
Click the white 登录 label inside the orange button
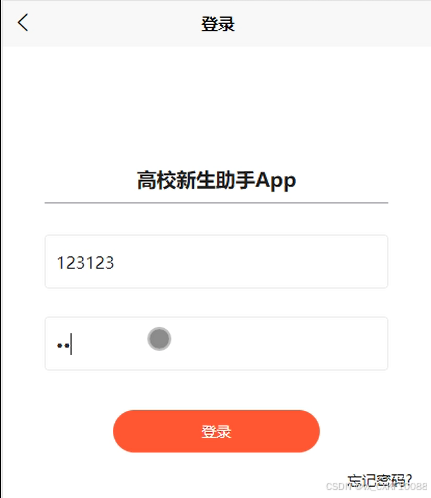click(216, 432)
